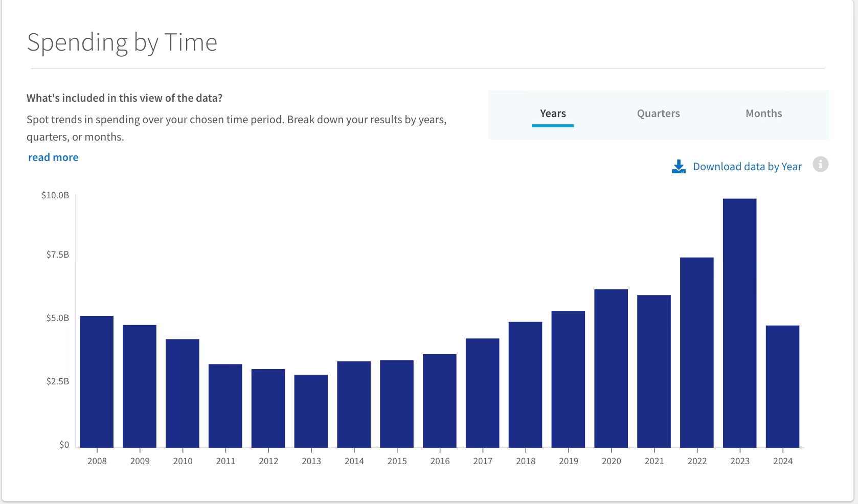Select the Years tab
Screen dimensions: 858x504
pyautogui.click(x=553, y=113)
